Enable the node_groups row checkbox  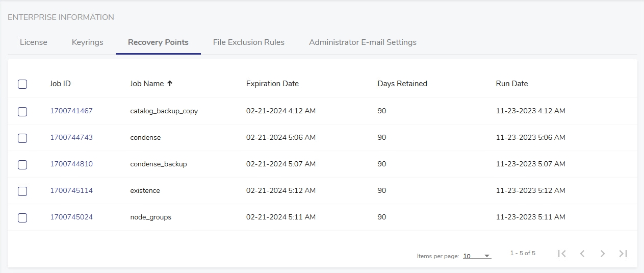click(x=22, y=217)
